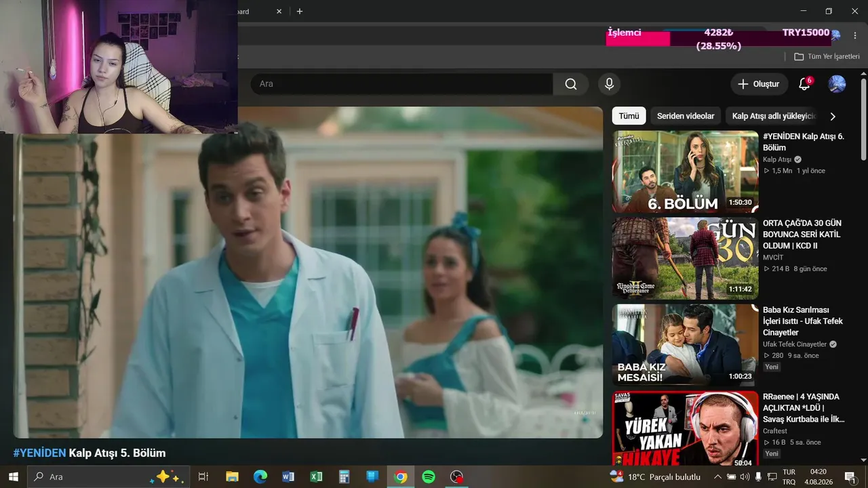Open the Windows Start menu
Screen dimensions: 868x488
coord(13,476)
